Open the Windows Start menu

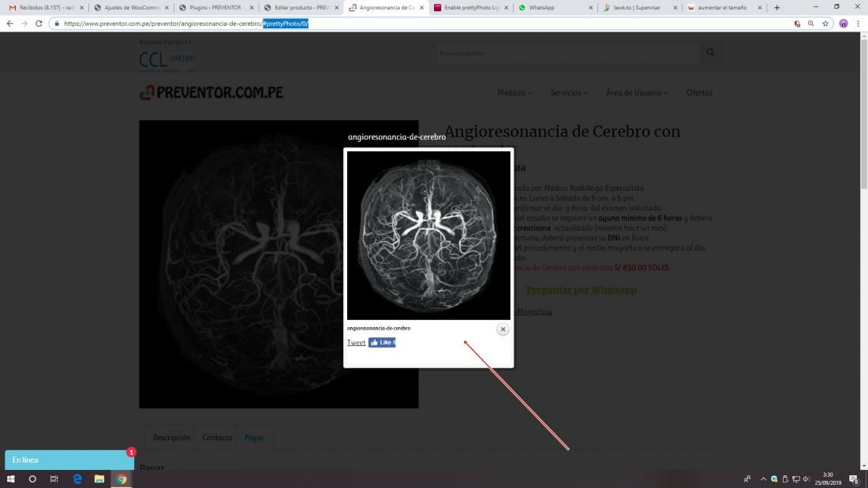(x=10, y=479)
